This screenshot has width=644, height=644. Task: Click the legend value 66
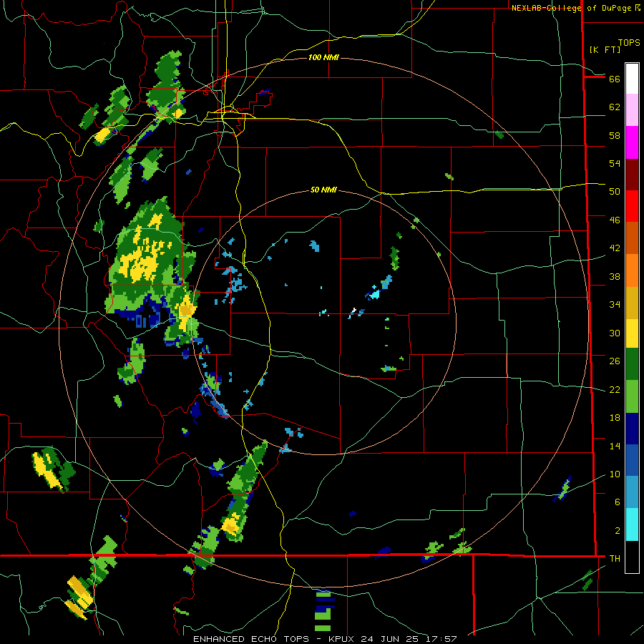pyautogui.click(x=615, y=79)
